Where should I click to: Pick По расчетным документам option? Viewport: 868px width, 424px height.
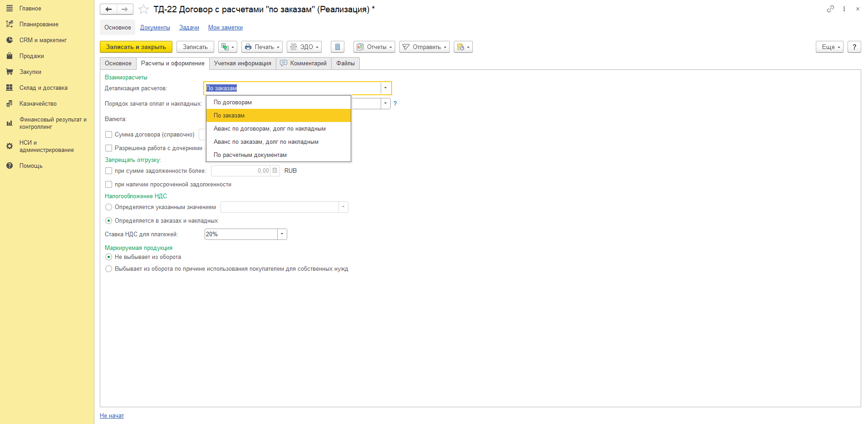[x=279, y=155]
